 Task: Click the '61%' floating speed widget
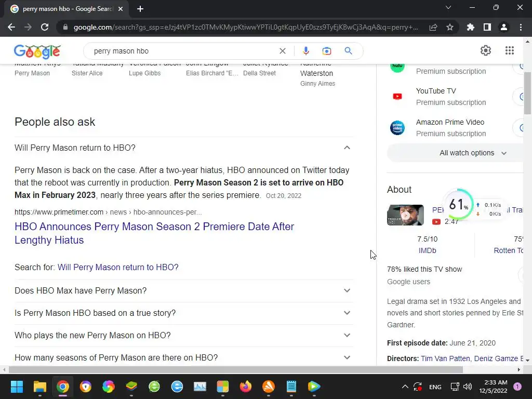[459, 205]
